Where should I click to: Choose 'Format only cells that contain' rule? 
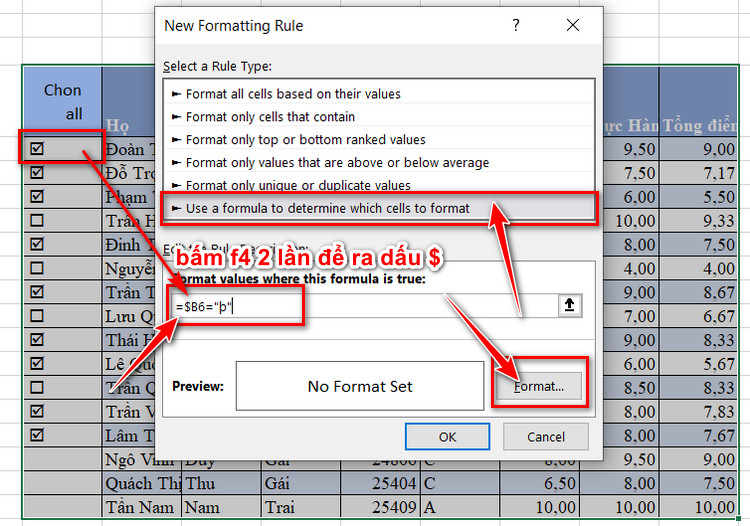(379, 117)
